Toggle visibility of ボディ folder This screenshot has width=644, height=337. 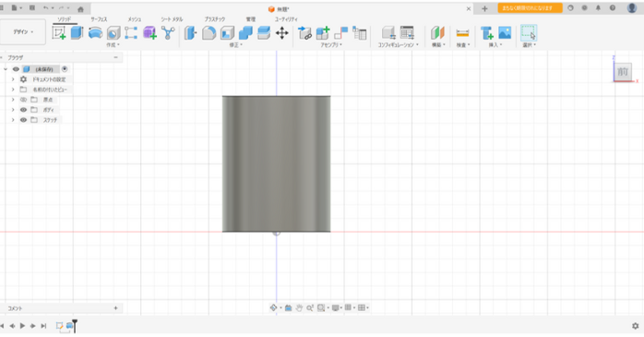click(23, 110)
